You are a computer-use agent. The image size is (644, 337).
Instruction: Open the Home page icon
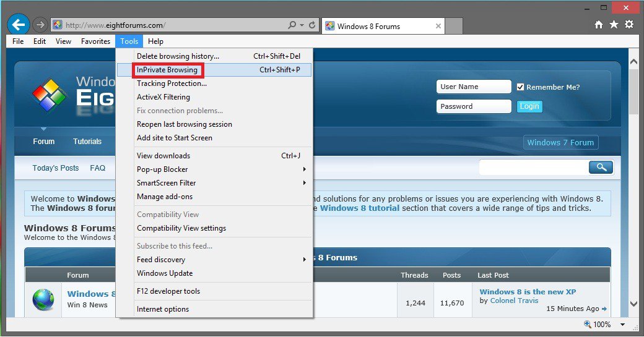pyautogui.click(x=598, y=25)
